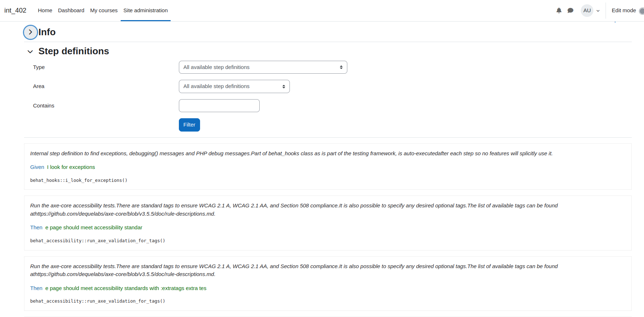Click the int_402 site name link
The image size is (644, 317).
pos(15,10)
